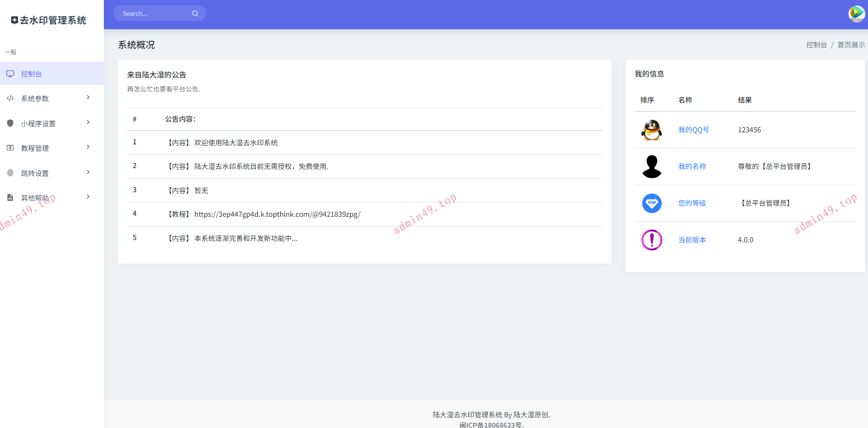
Task: Click the QQ penguin icon
Action: [x=651, y=130]
